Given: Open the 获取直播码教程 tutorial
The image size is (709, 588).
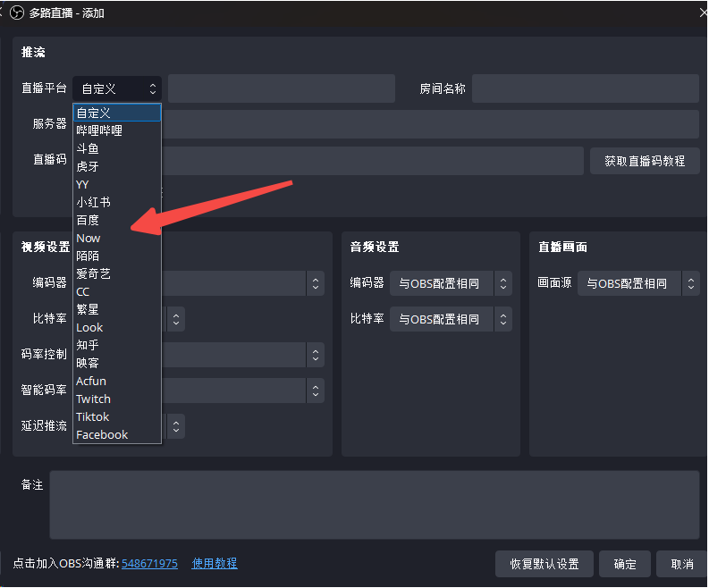Looking at the screenshot, I should [645, 161].
